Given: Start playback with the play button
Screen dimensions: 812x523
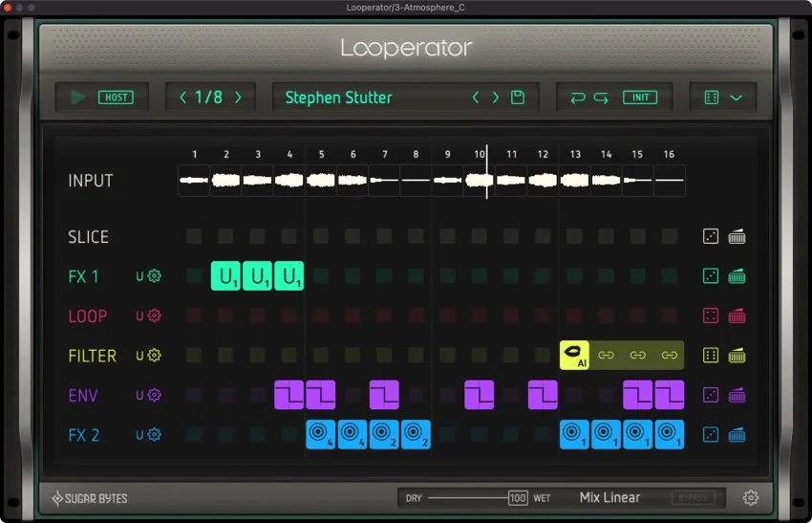Looking at the screenshot, I should (x=77, y=97).
